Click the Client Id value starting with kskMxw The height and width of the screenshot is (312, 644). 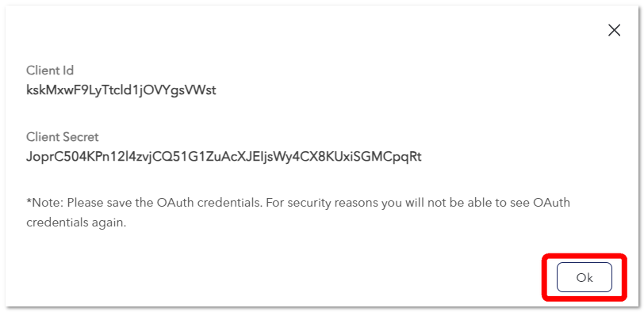[121, 90]
